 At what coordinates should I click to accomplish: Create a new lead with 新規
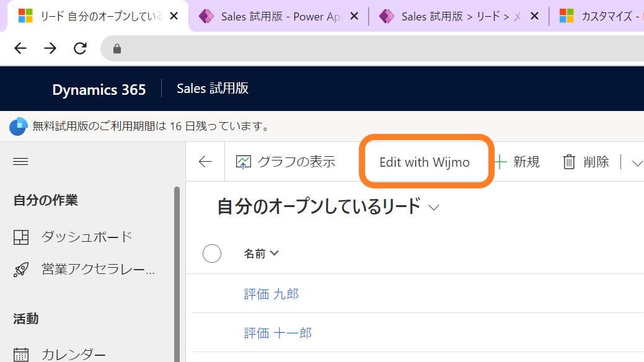pos(517,162)
